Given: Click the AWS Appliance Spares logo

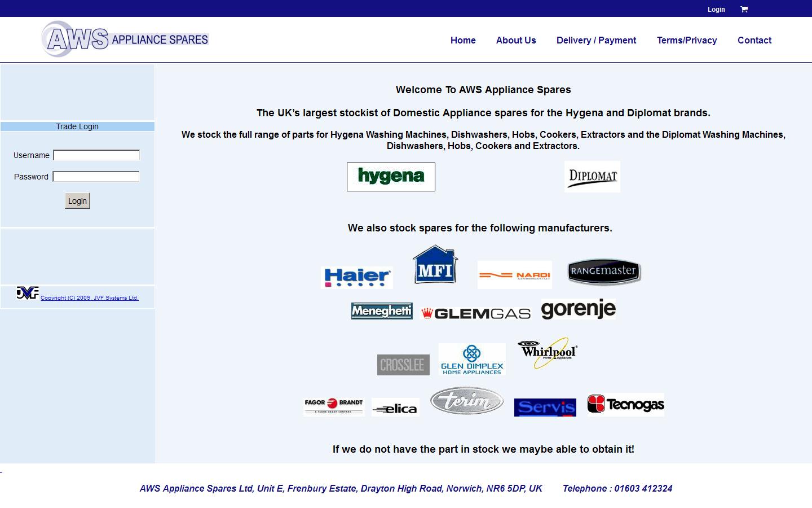Looking at the screenshot, I should pyautogui.click(x=125, y=39).
